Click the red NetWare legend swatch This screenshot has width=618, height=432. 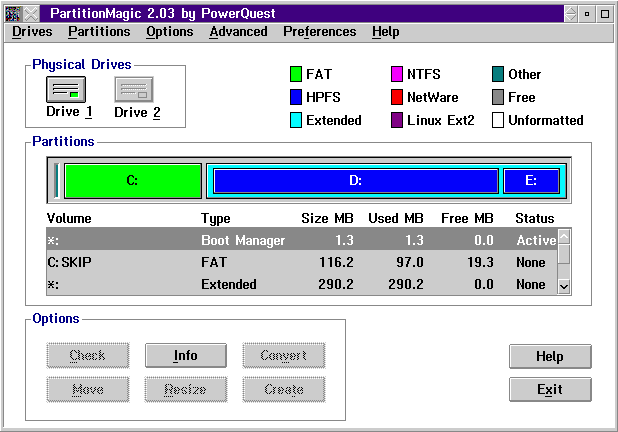[397, 97]
